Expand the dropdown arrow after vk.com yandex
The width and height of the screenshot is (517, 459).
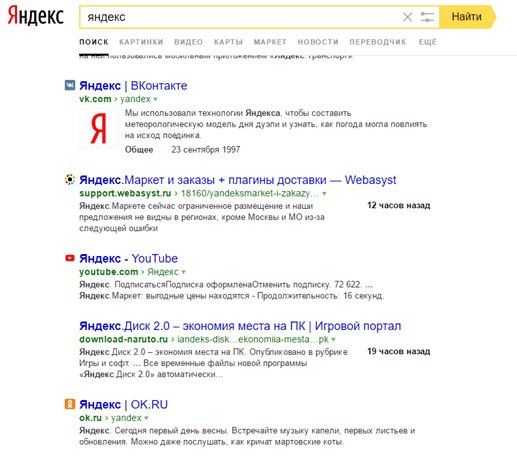[x=155, y=99]
